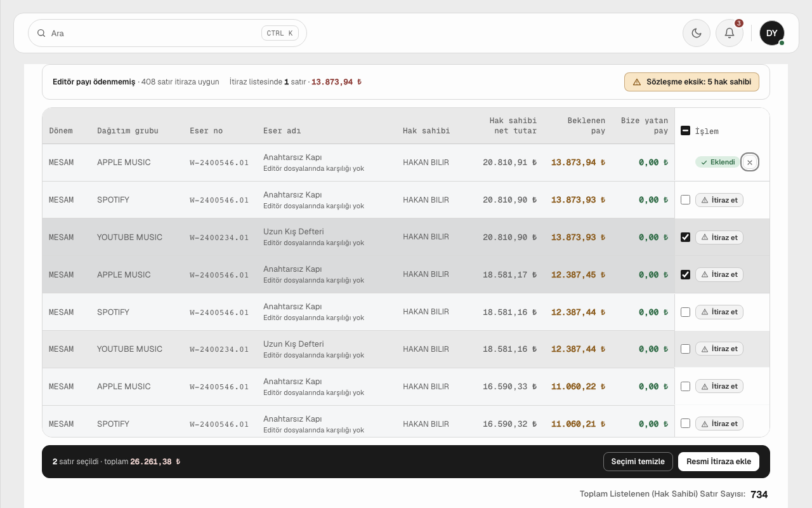812x508 pixels.
Task: Select the 11.060,22 ₺ beklenen pay cell
Action: 578,387
